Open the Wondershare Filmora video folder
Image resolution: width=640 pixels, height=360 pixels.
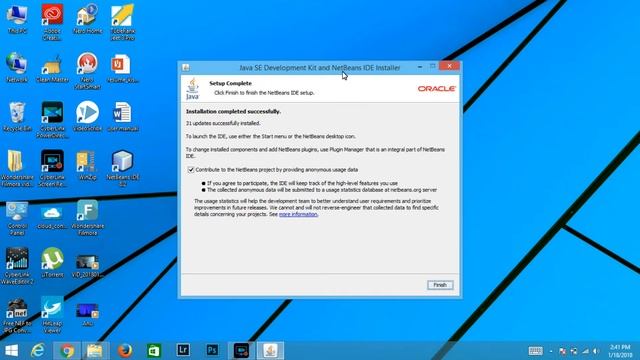click(x=17, y=169)
